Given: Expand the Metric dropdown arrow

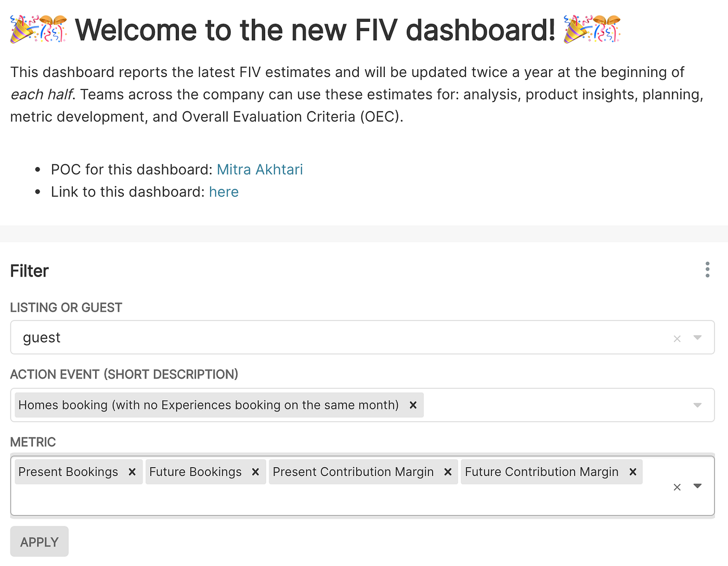Looking at the screenshot, I should point(698,486).
